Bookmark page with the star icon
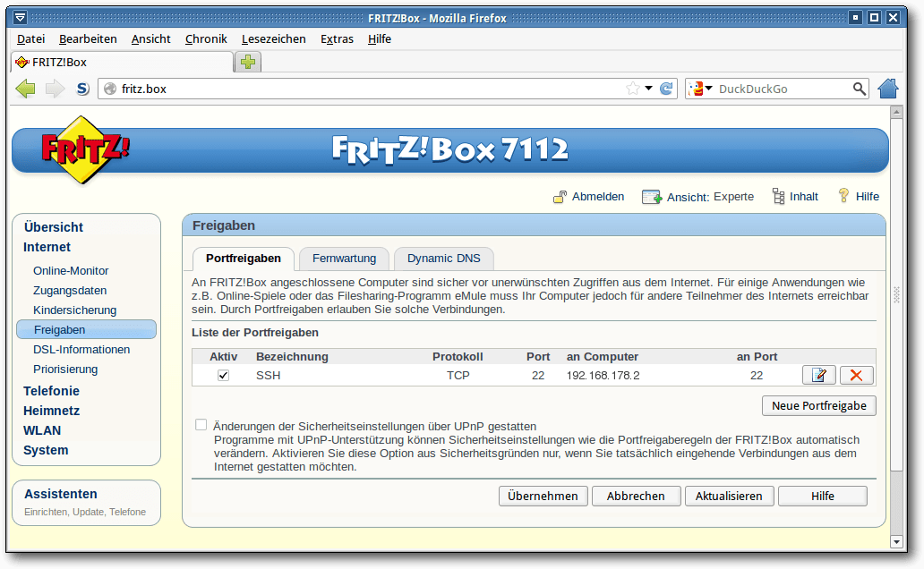Viewport: 924px width, 569px height. pos(633,89)
